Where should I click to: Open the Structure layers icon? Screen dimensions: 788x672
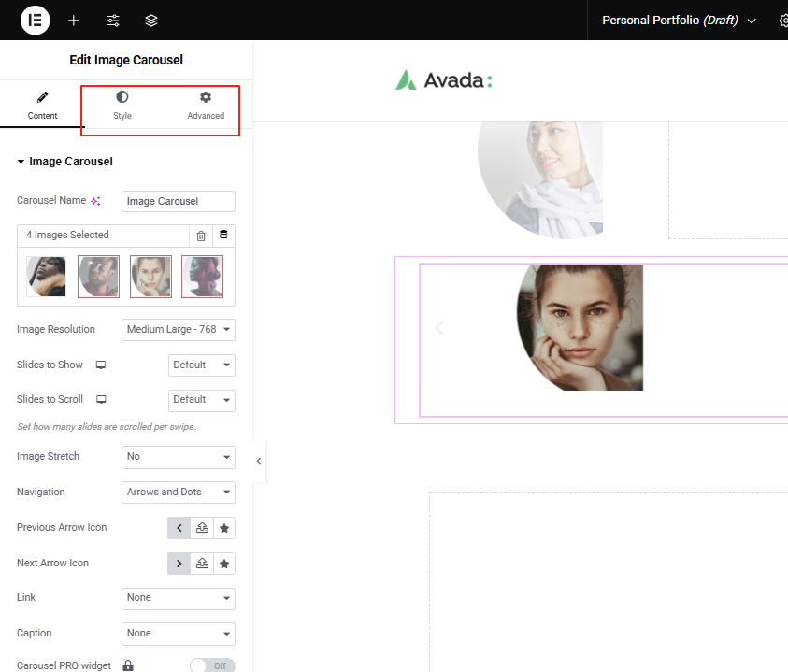click(151, 21)
